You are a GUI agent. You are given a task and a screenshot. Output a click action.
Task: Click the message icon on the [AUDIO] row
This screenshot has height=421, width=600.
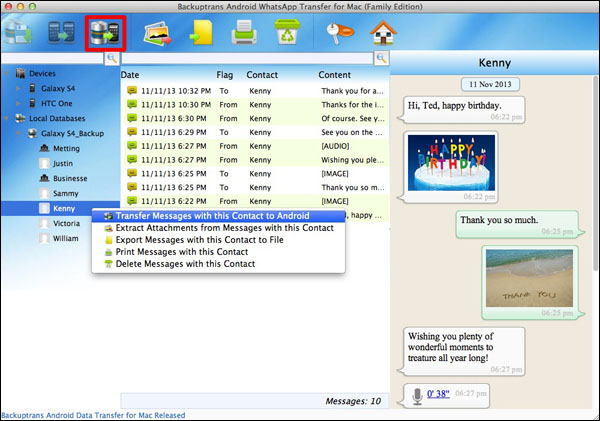click(132, 145)
